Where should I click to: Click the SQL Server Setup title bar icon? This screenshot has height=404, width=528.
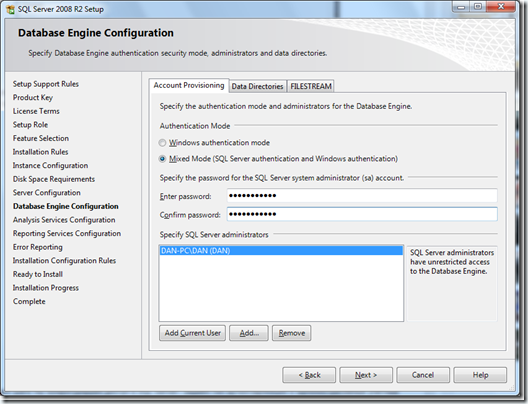(x=11, y=9)
